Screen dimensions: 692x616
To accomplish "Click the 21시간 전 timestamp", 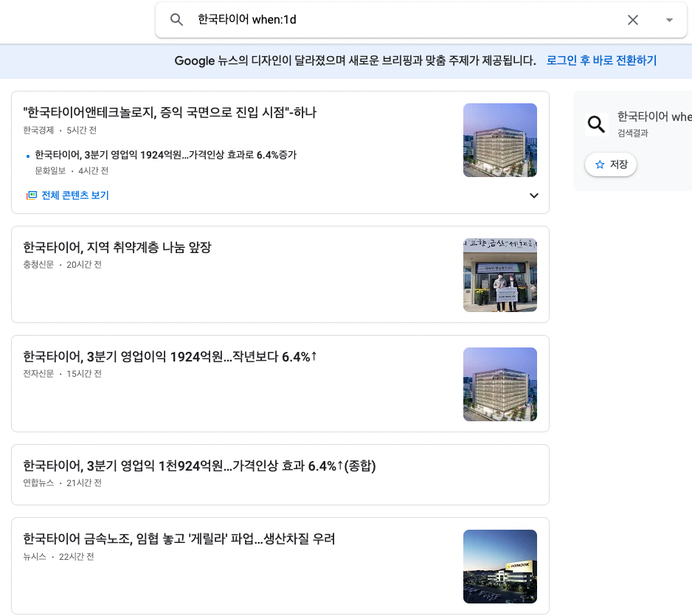I will click(84, 482).
